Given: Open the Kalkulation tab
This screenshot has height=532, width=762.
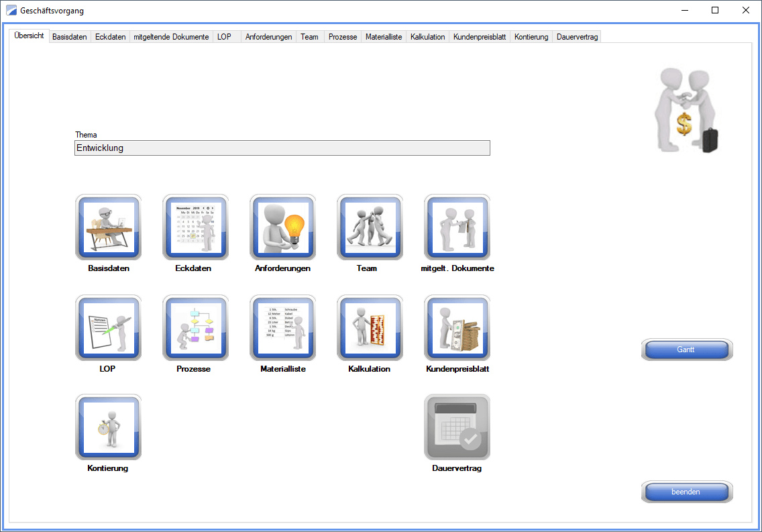Looking at the screenshot, I should pyautogui.click(x=427, y=37).
